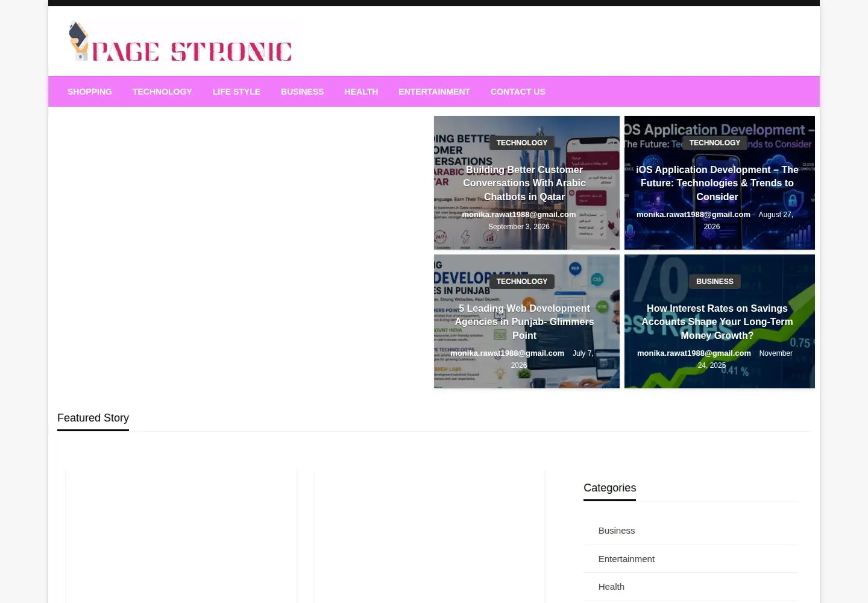Open 5 Leading Web Development Agencies article
The height and width of the screenshot is (603, 868).
coord(524,322)
